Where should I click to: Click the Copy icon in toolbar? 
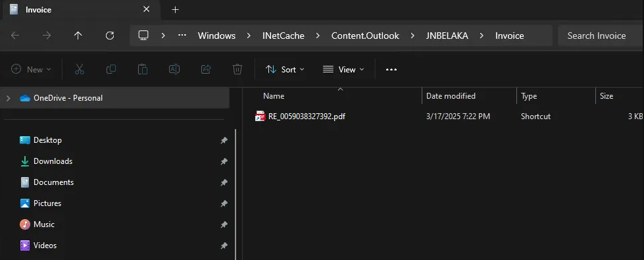[x=111, y=69]
